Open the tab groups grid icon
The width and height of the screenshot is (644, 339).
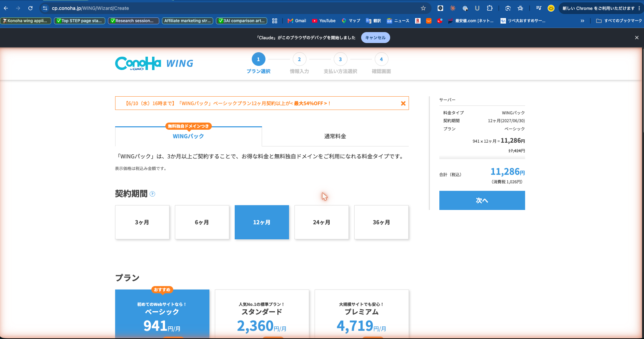click(275, 21)
